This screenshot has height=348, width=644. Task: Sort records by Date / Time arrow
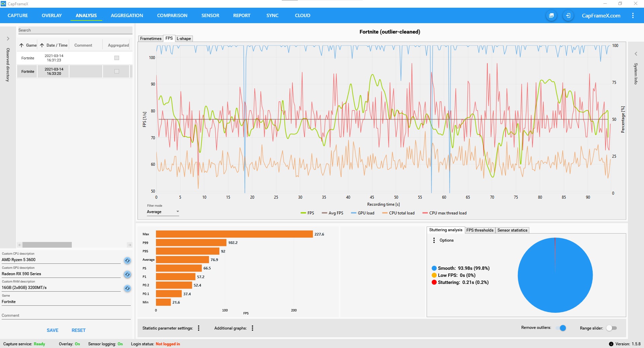[42, 45]
